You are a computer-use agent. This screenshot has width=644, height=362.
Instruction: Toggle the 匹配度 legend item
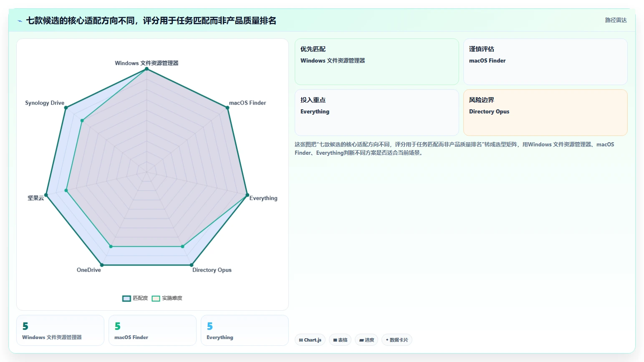coord(135,298)
